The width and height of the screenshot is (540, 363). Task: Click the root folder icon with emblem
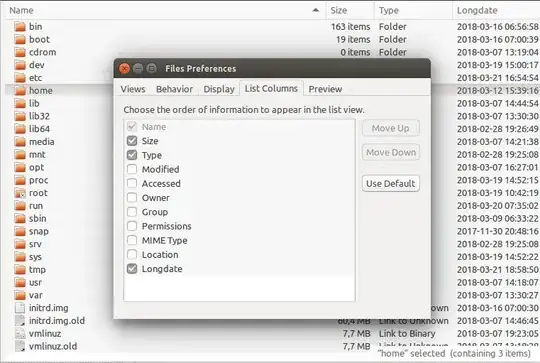[20, 193]
